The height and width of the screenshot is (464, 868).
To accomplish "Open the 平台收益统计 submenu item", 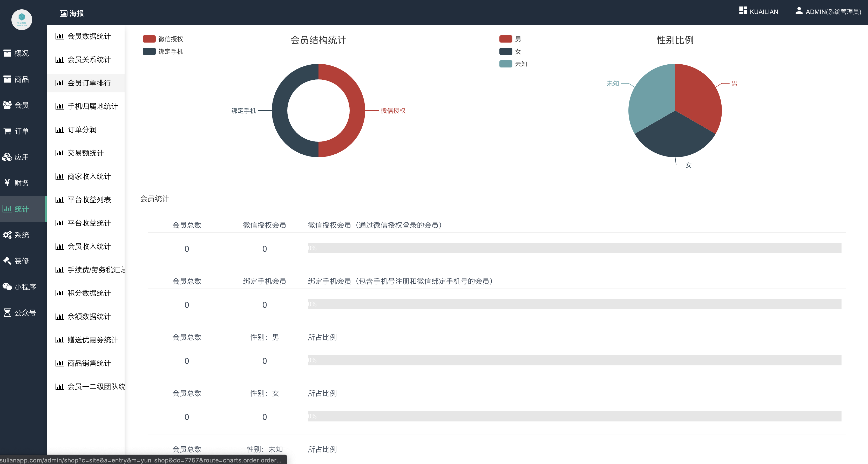I will 86,223.
